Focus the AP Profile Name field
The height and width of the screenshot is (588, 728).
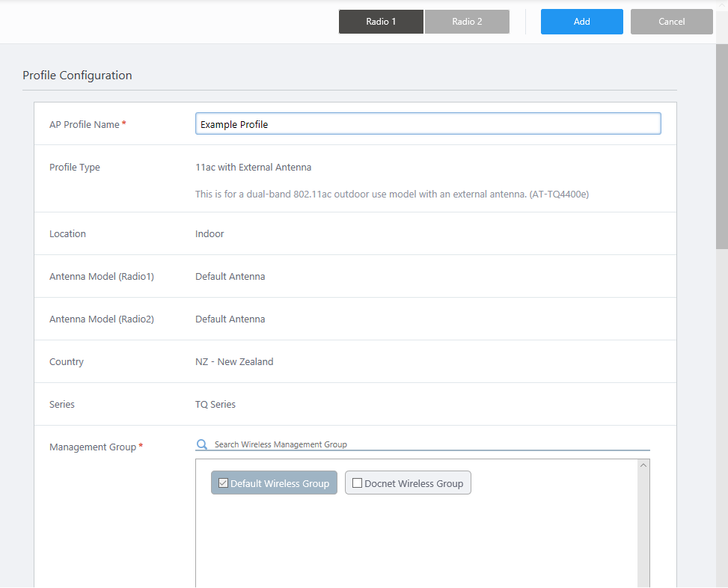pyautogui.click(x=427, y=124)
